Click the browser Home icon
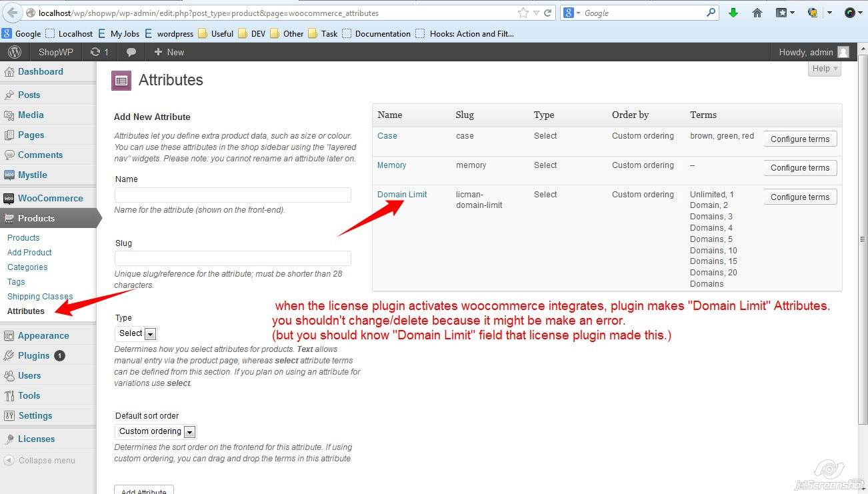 pyautogui.click(x=757, y=12)
